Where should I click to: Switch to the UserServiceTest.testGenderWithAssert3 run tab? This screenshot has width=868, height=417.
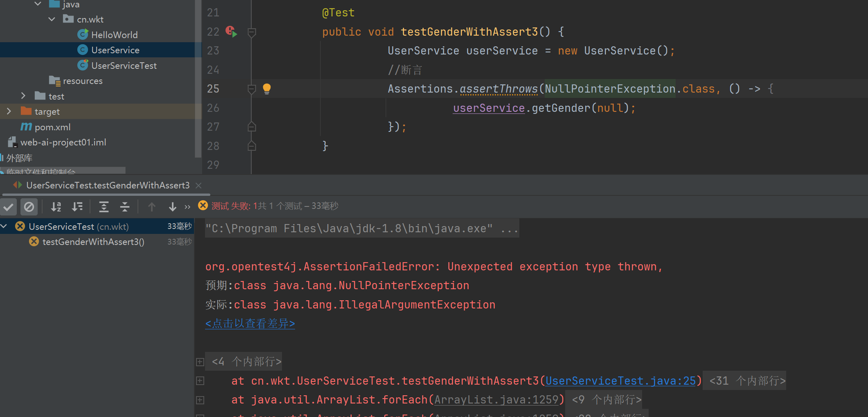(108, 186)
